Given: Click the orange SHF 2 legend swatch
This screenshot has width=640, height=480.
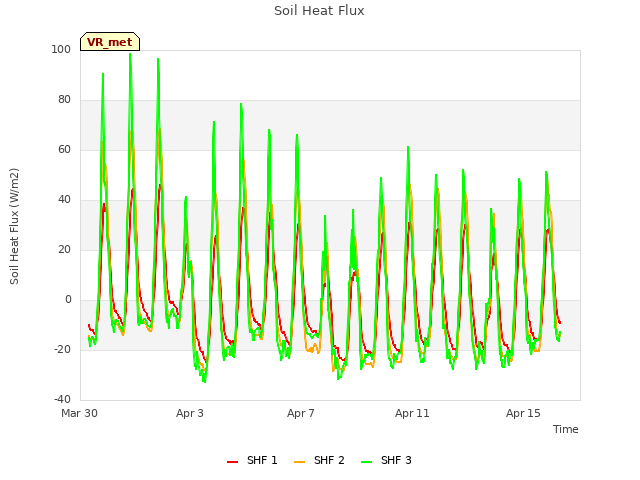Looking at the screenshot, I should (299, 462).
